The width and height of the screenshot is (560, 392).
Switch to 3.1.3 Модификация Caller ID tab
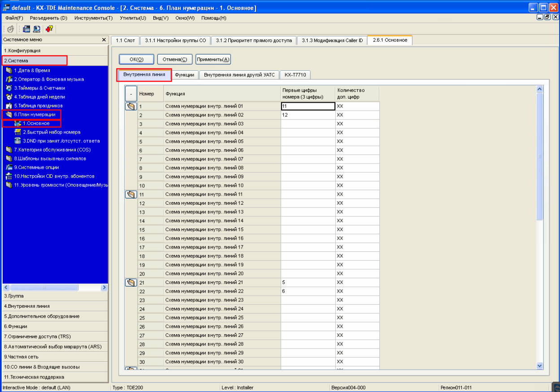tap(332, 40)
